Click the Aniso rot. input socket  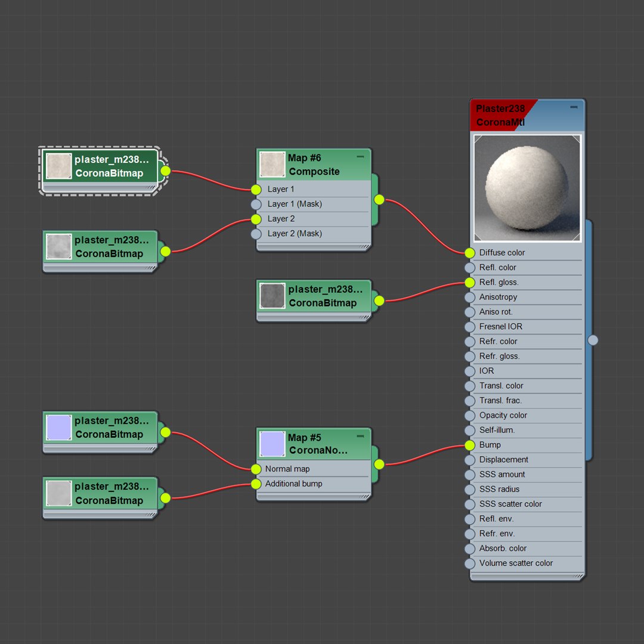(x=470, y=312)
